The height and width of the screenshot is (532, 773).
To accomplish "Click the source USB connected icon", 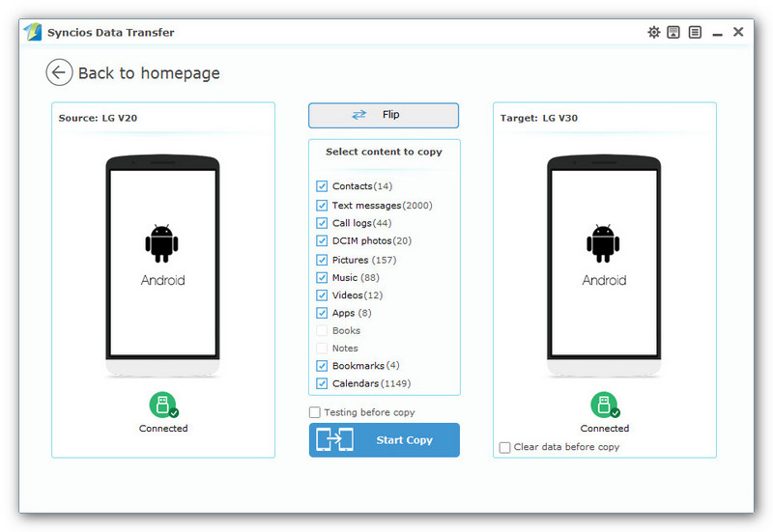I will [x=163, y=405].
